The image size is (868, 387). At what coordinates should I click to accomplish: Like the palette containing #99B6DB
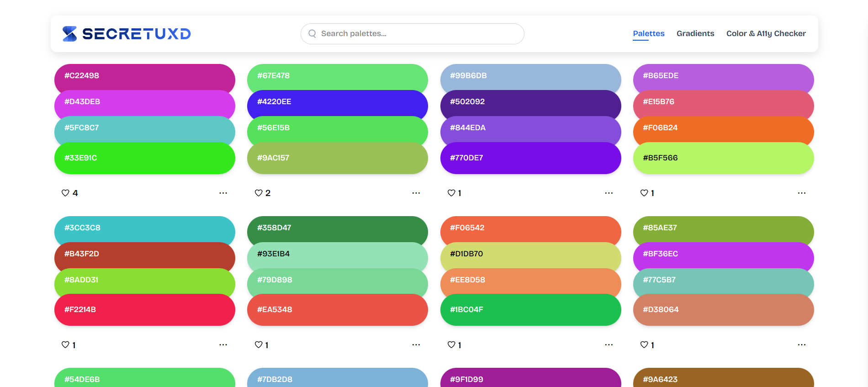click(x=451, y=193)
